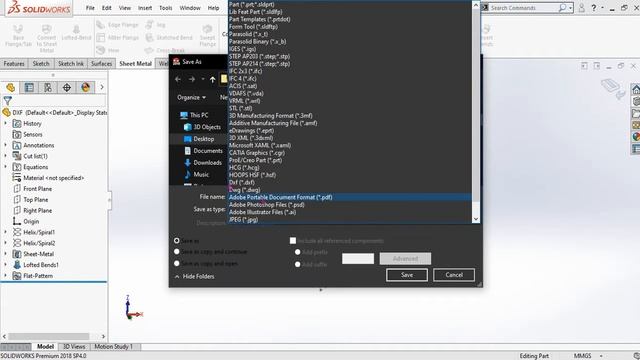Switch to the 3D Views bottom tab
This screenshot has height=360, width=640.
(74, 347)
